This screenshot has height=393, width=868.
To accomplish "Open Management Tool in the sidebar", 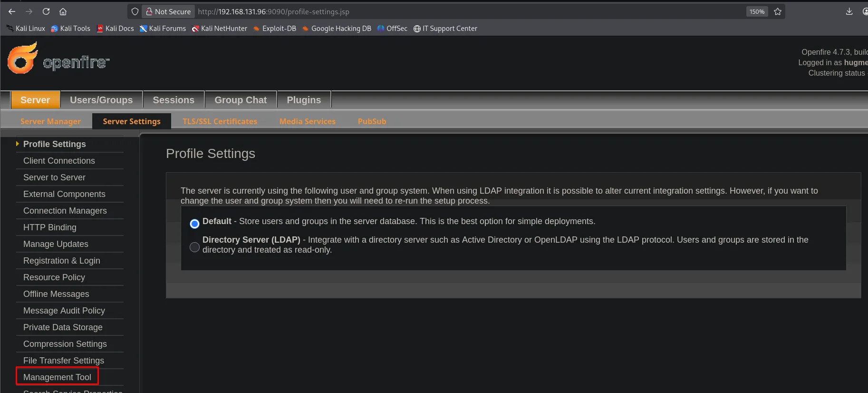I will [57, 377].
